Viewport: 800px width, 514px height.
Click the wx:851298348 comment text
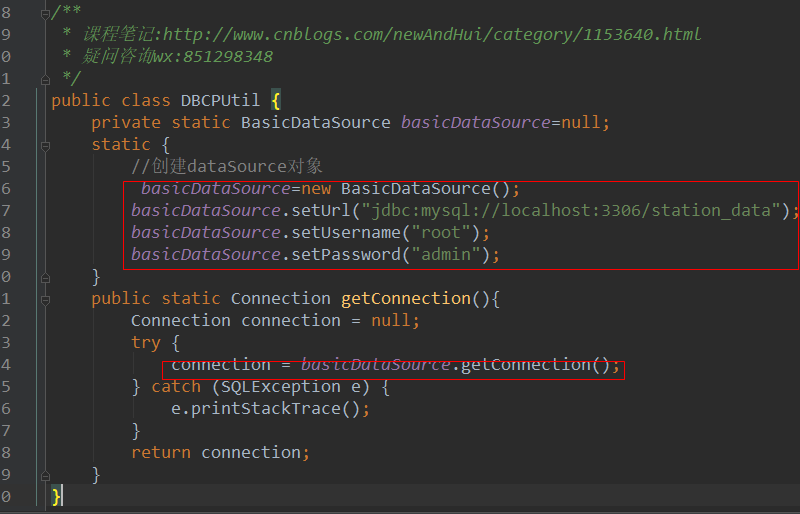213,56
